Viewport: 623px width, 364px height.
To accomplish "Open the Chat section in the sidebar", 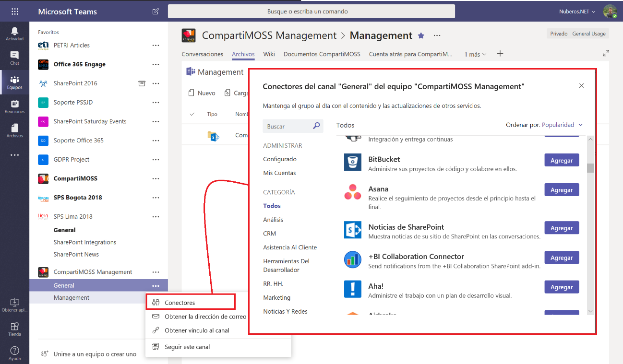I will (14, 58).
